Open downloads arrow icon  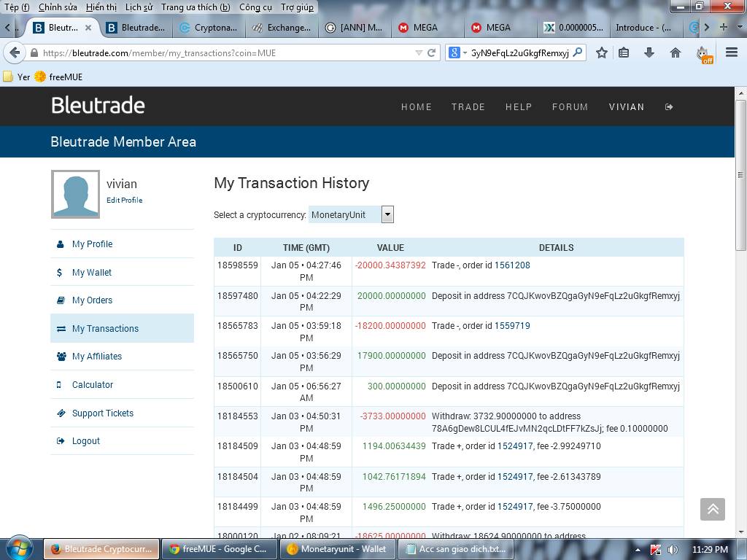click(649, 52)
